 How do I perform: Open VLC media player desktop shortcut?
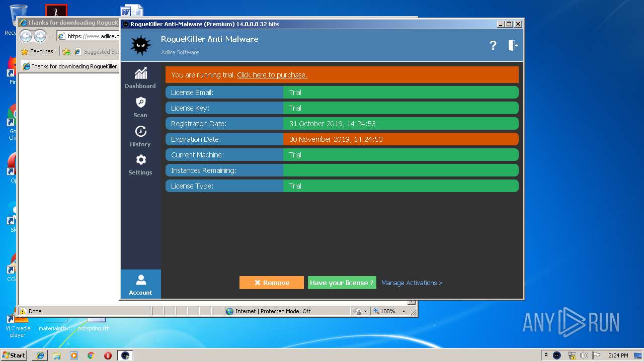18,327
